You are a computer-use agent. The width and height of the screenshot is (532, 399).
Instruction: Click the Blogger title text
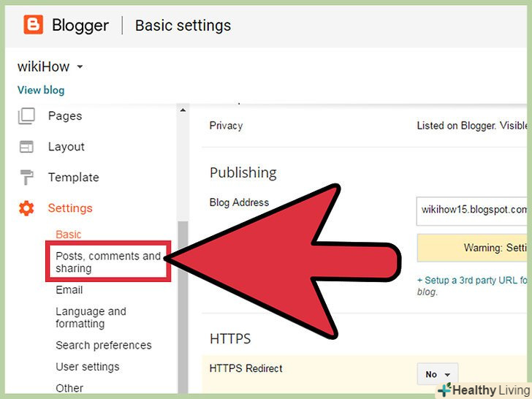(80, 26)
